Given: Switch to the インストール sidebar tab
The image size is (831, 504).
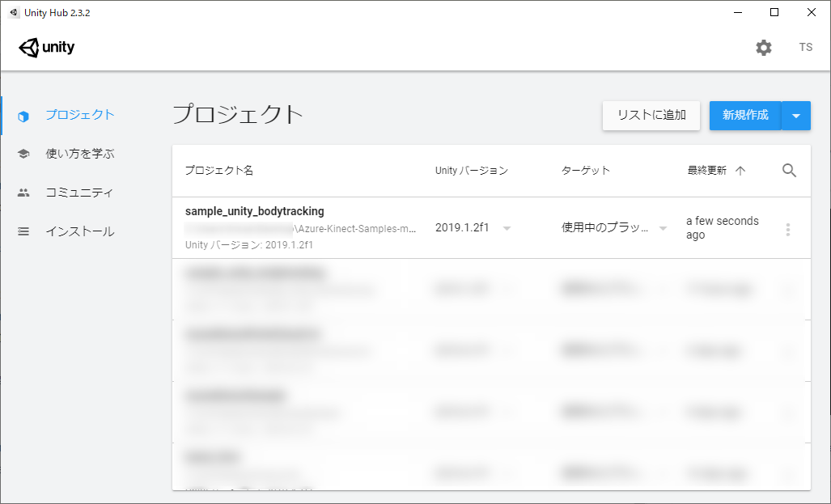Looking at the screenshot, I should 79,231.
